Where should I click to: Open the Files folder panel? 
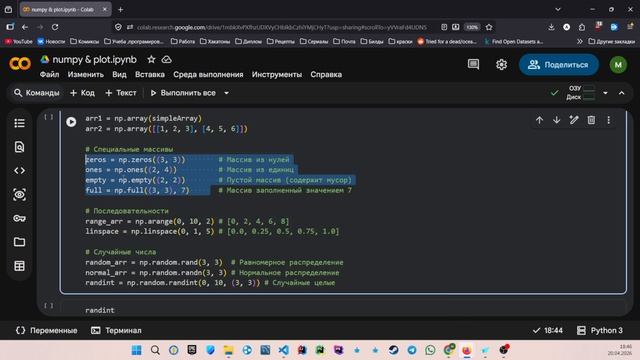pos(19,242)
